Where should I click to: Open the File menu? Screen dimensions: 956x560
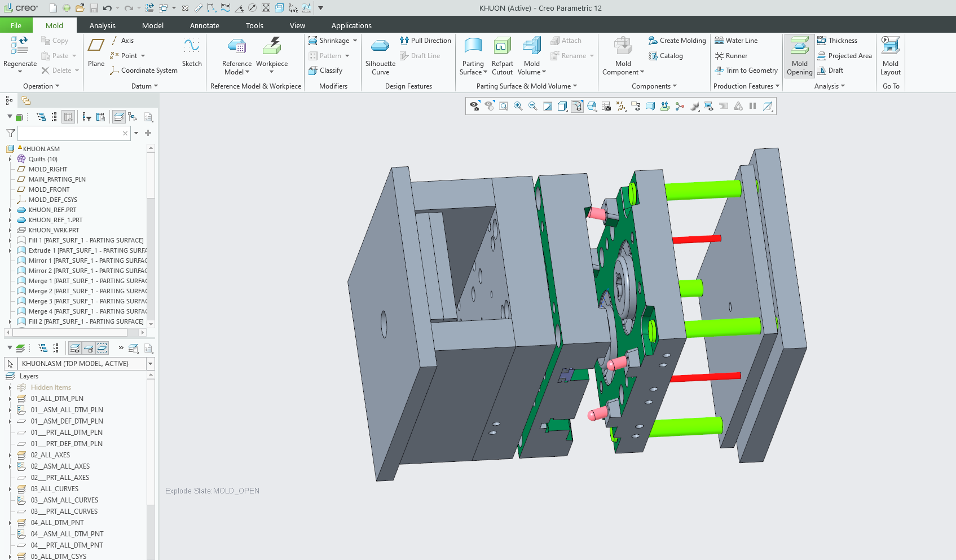(x=16, y=25)
